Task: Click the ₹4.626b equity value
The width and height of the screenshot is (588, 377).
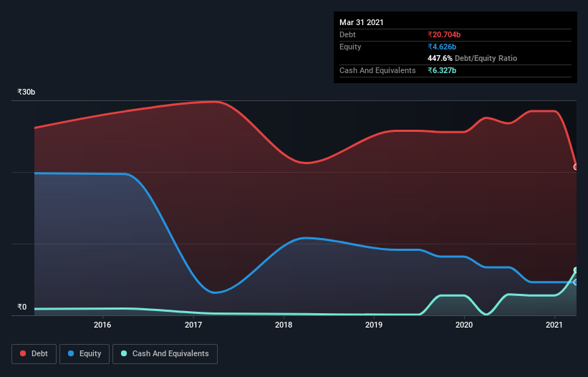Action: click(x=442, y=47)
